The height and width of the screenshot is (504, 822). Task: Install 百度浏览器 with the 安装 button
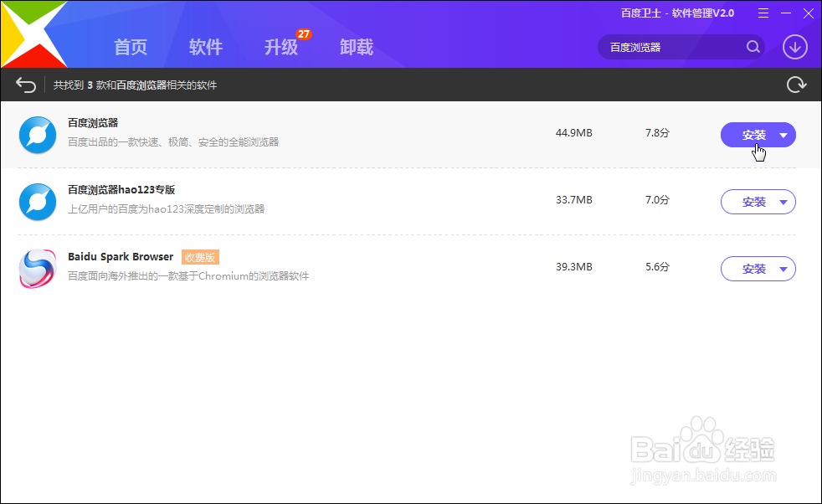tap(751, 135)
